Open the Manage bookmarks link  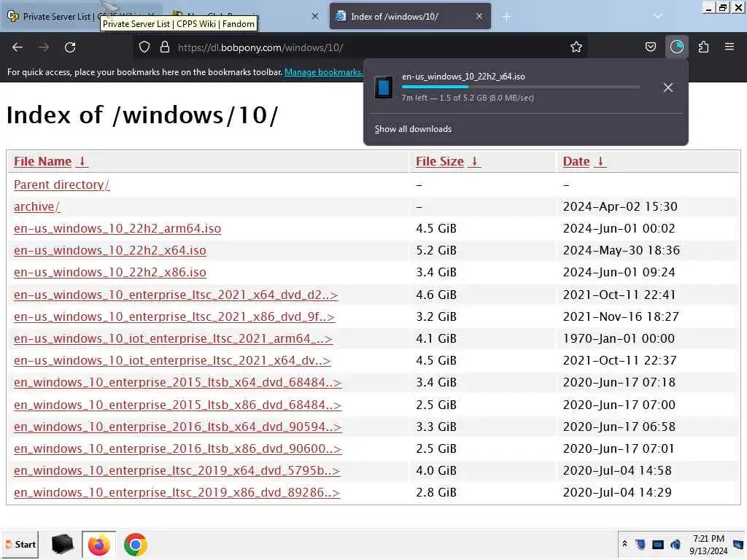pyautogui.click(x=323, y=72)
